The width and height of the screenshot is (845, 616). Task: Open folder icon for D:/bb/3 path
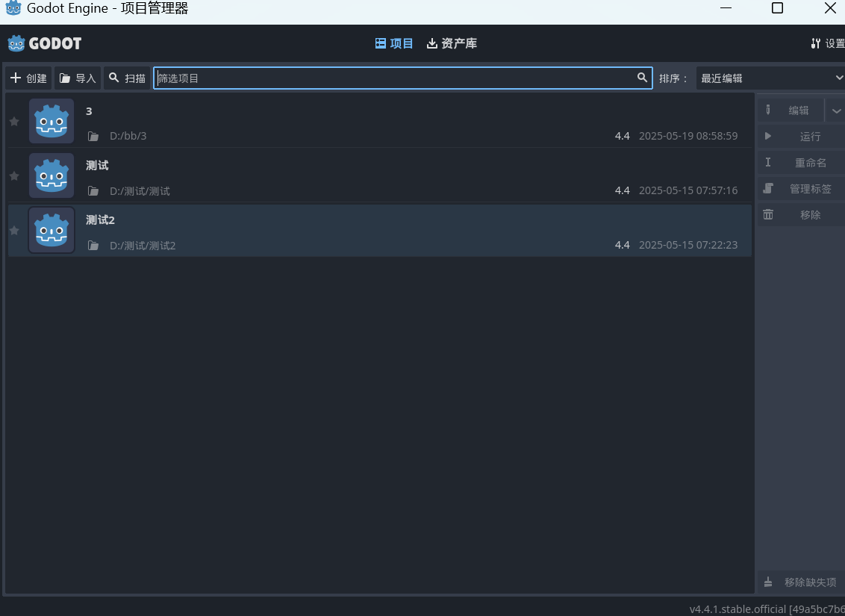pos(93,137)
